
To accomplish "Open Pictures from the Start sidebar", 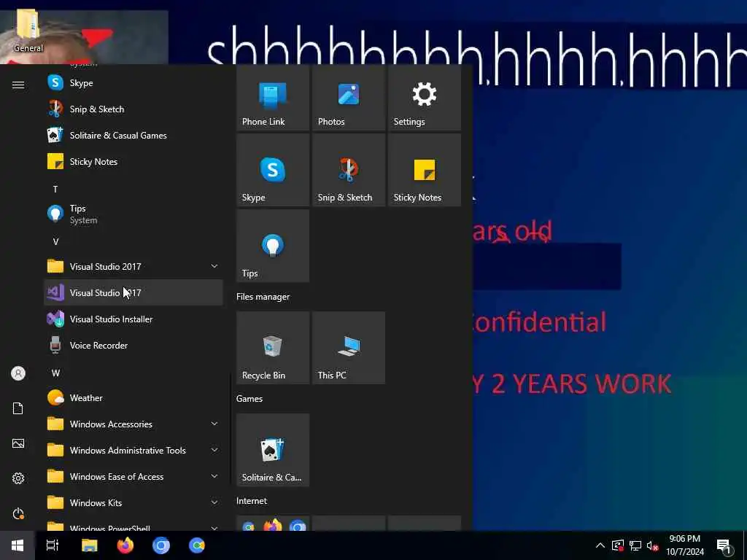I will click(x=18, y=443).
